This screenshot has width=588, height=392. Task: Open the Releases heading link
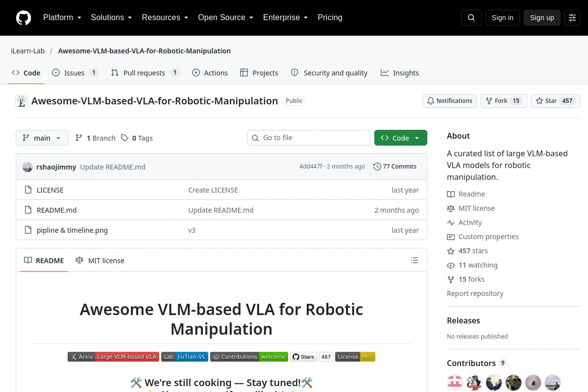(x=464, y=320)
